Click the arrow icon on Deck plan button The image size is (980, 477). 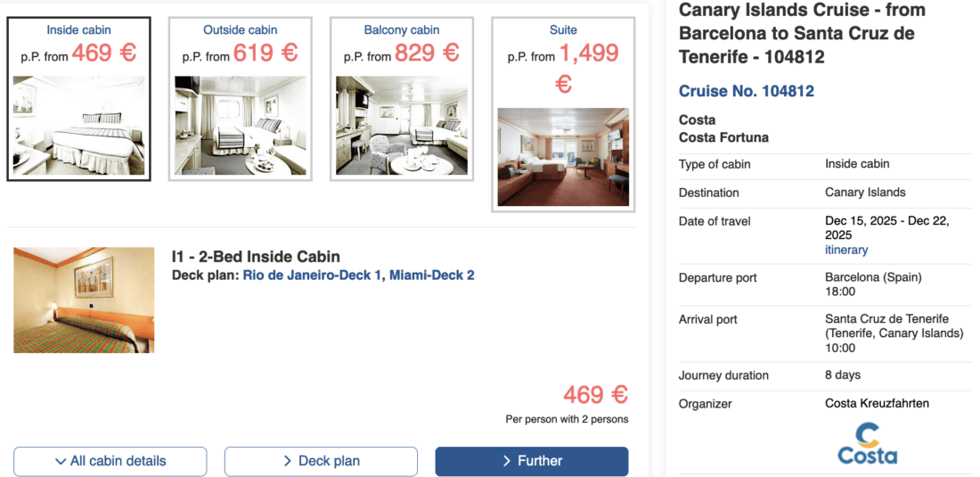[x=288, y=461]
